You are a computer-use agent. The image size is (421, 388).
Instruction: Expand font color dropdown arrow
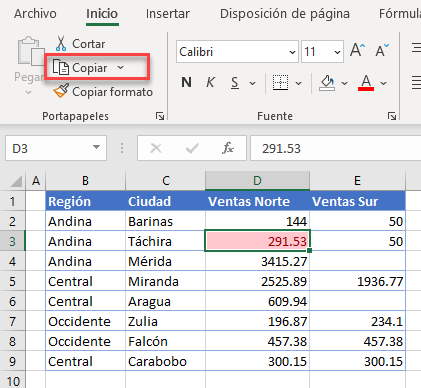coord(384,83)
